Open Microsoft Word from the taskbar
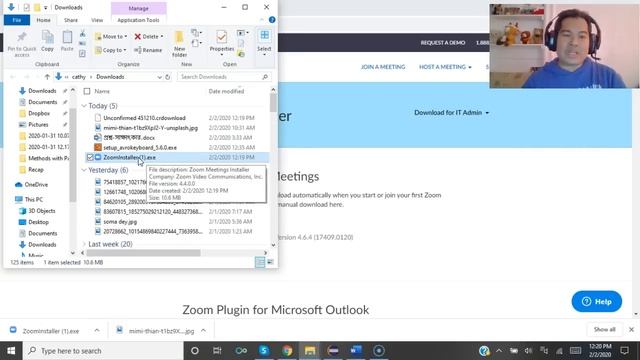640x360 pixels. click(356, 351)
